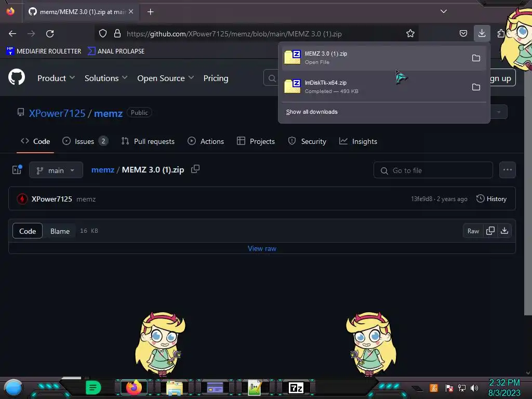The height and width of the screenshot is (399, 532).
Task: Click the Raw button
Action: coord(473,231)
